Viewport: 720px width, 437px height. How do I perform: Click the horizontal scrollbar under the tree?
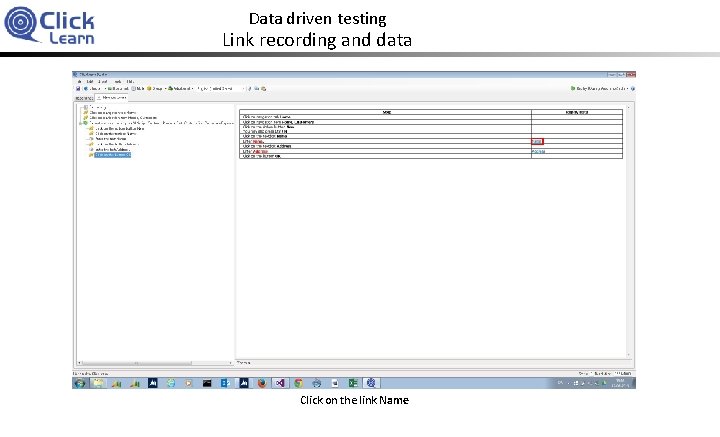coord(156,363)
